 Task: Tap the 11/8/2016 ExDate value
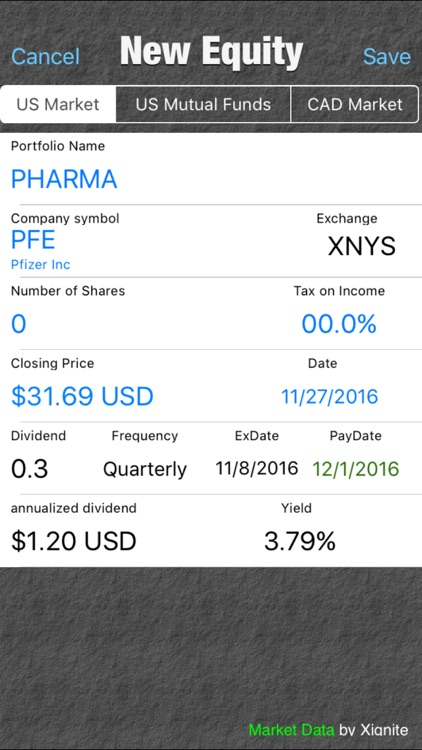[x=256, y=468]
